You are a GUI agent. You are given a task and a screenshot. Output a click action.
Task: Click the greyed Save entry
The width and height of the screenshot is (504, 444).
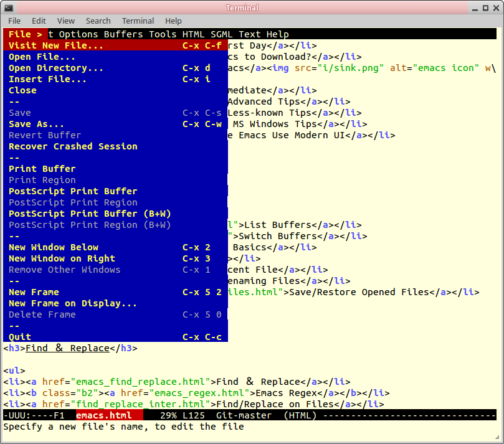115,113
